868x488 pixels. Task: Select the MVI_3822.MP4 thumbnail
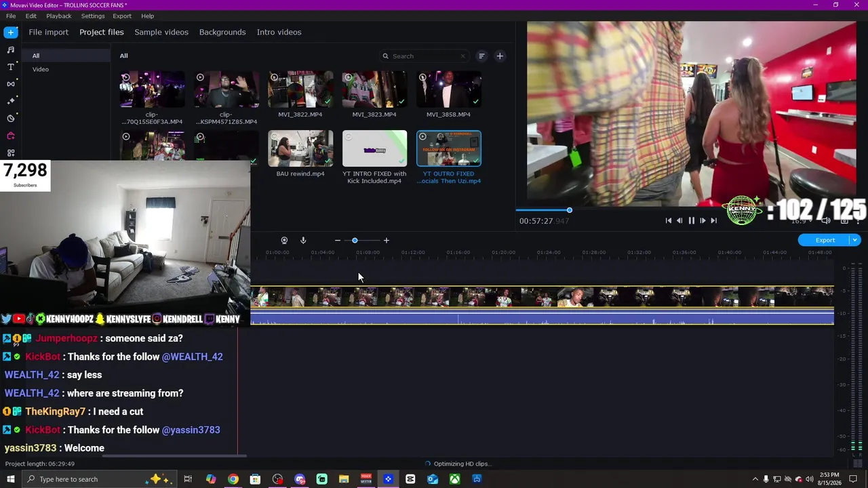pyautogui.click(x=300, y=89)
